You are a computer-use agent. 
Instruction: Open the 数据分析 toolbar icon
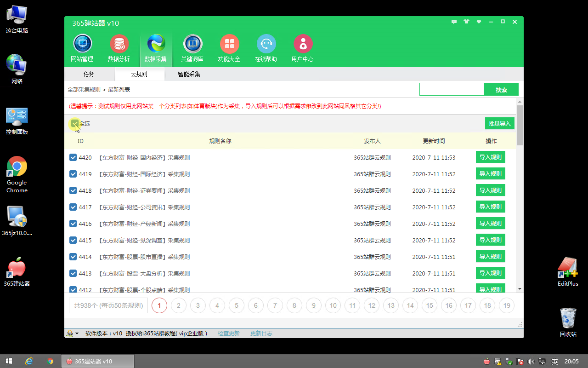coord(119,48)
